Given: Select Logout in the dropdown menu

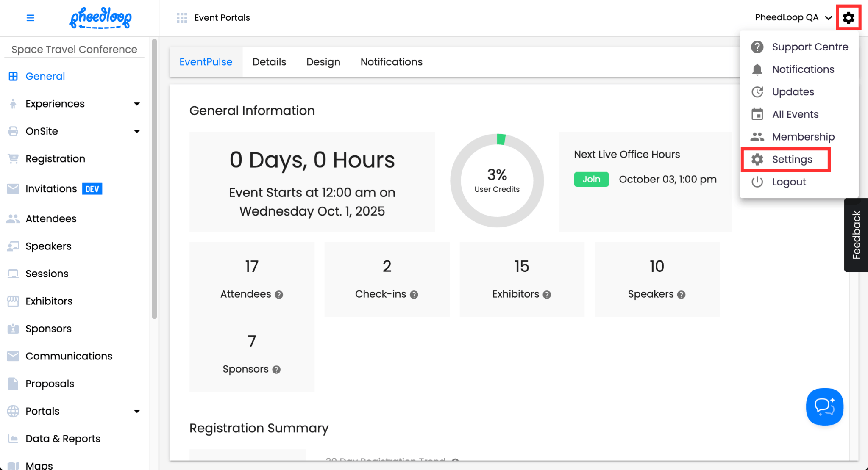Looking at the screenshot, I should pos(788,182).
